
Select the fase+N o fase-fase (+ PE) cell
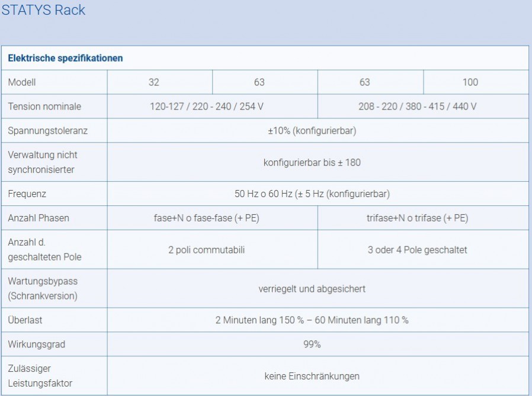207,218
